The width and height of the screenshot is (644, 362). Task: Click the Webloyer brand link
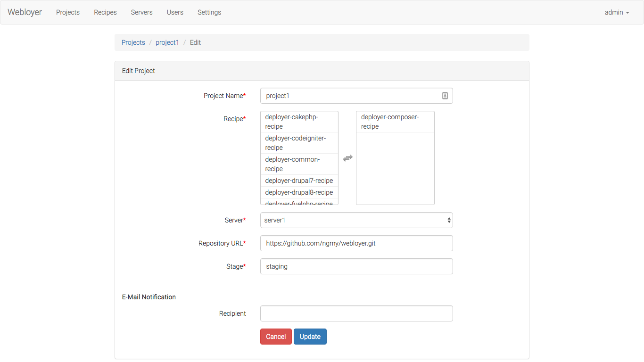25,12
